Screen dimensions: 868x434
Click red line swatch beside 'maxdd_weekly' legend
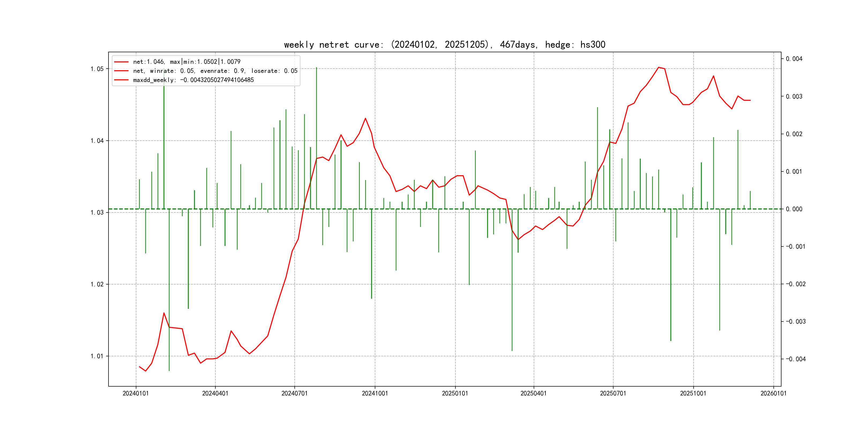[x=121, y=80]
